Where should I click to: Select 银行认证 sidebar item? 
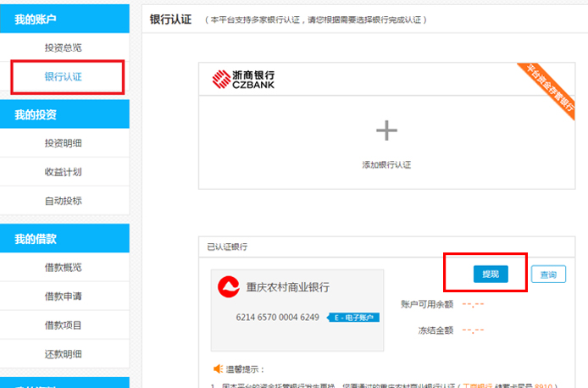click(63, 77)
